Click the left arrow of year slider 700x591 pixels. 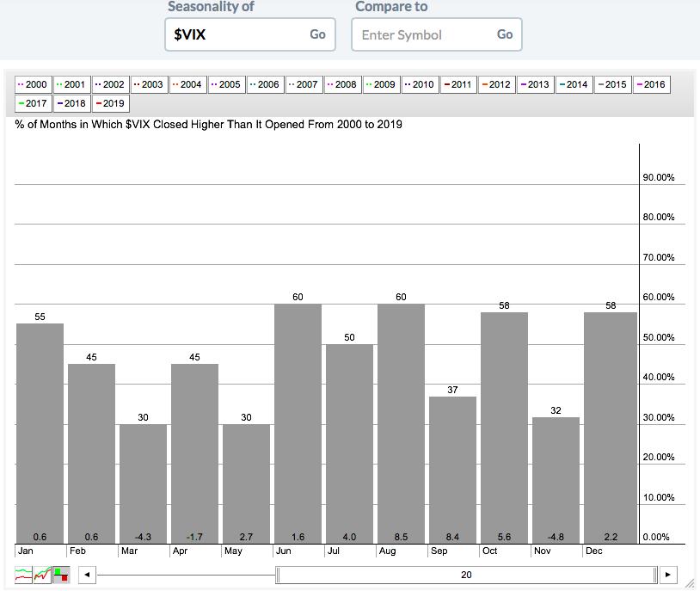point(87,575)
